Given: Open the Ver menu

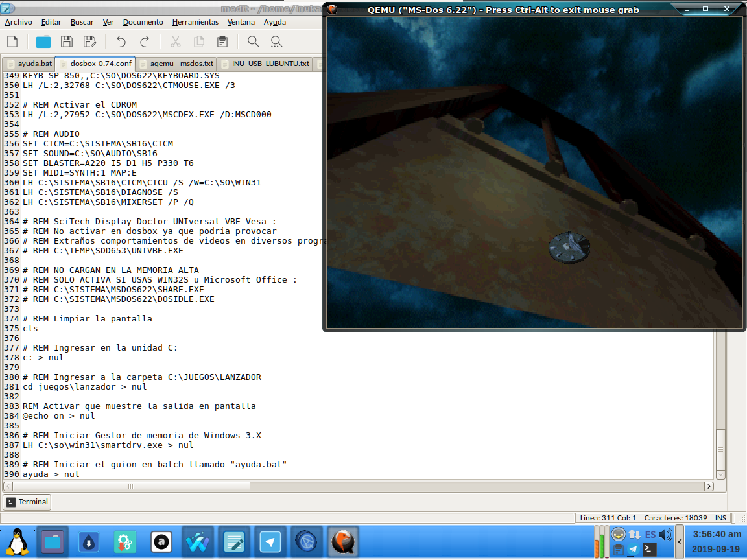Looking at the screenshot, I should click(108, 22).
